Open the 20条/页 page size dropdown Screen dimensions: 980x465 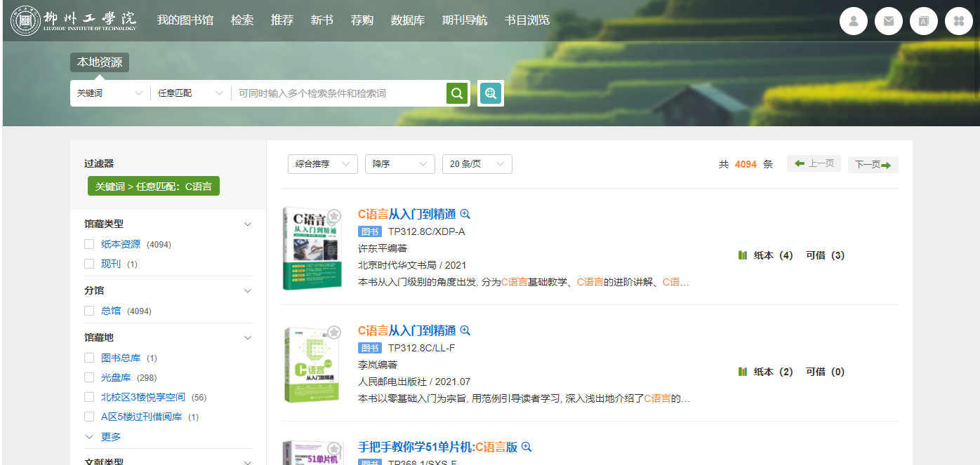pyautogui.click(x=477, y=164)
